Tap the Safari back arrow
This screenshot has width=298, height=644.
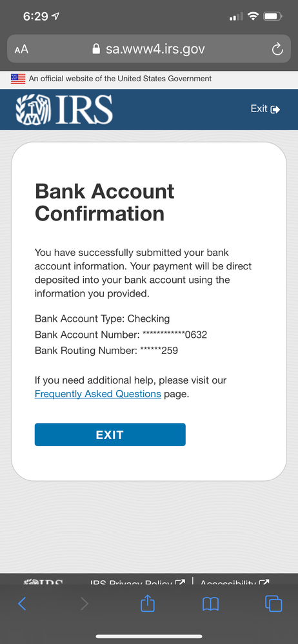click(x=22, y=603)
